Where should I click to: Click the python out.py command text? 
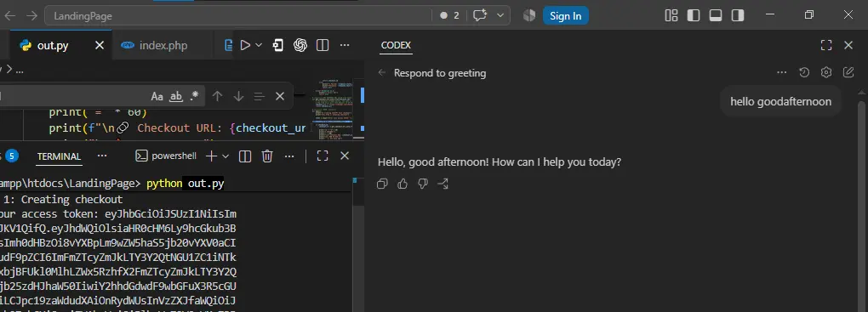click(185, 184)
